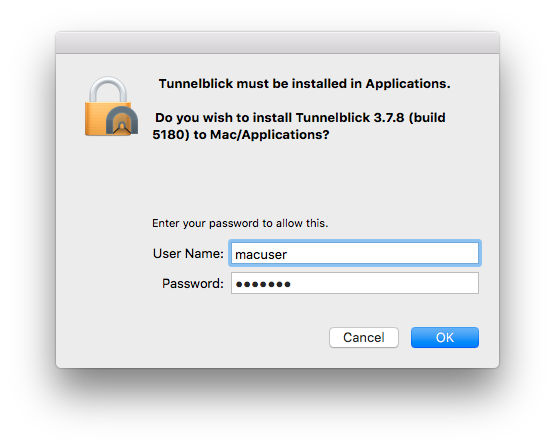Click the masked password bullets
The width and height of the screenshot is (555, 448).
click(x=263, y=284)
